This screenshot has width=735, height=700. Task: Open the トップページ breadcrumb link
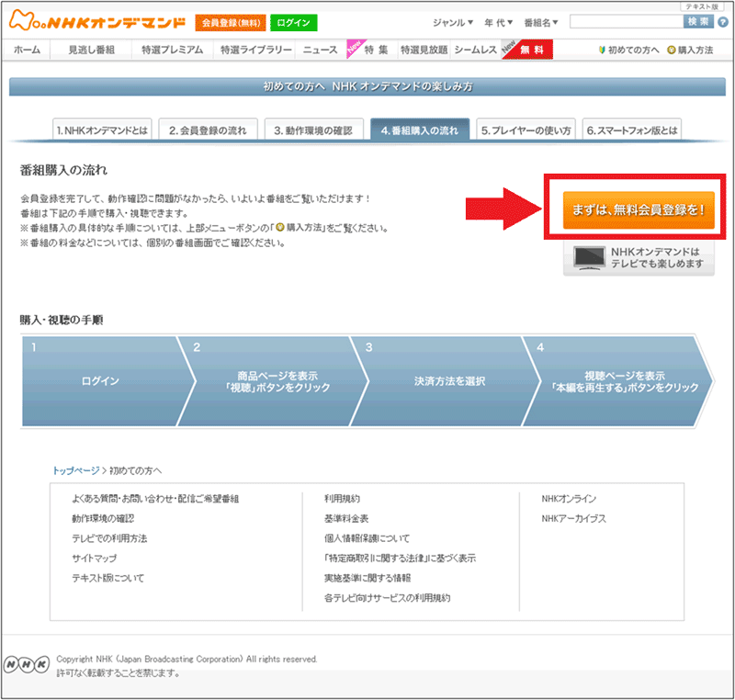[75, 470]
